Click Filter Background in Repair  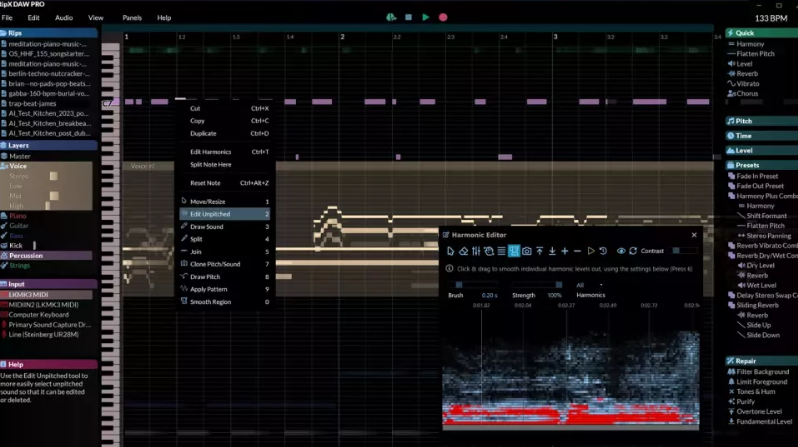click(x=762, y=372)
